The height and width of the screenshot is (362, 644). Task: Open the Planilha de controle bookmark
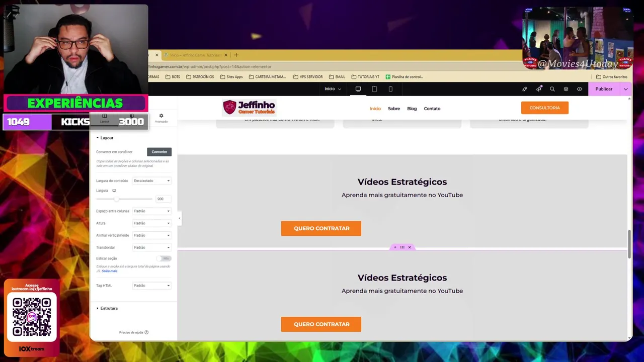click(x=405, y=77)
